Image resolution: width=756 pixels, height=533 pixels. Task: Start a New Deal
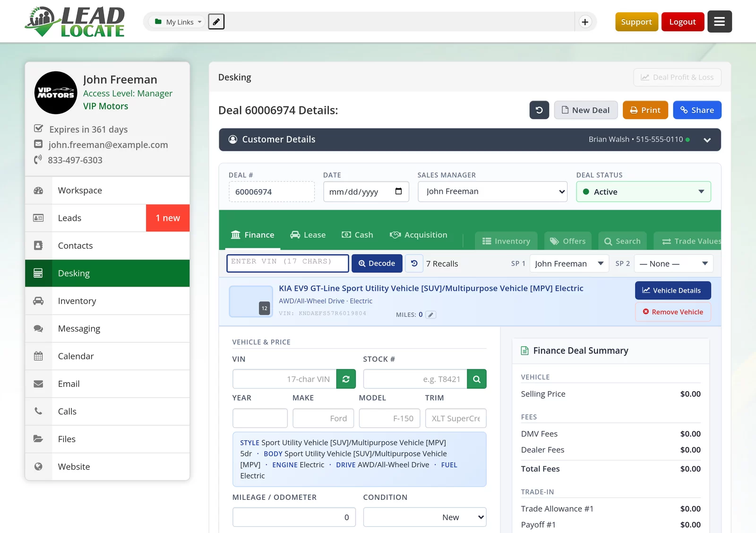[586, 110]
